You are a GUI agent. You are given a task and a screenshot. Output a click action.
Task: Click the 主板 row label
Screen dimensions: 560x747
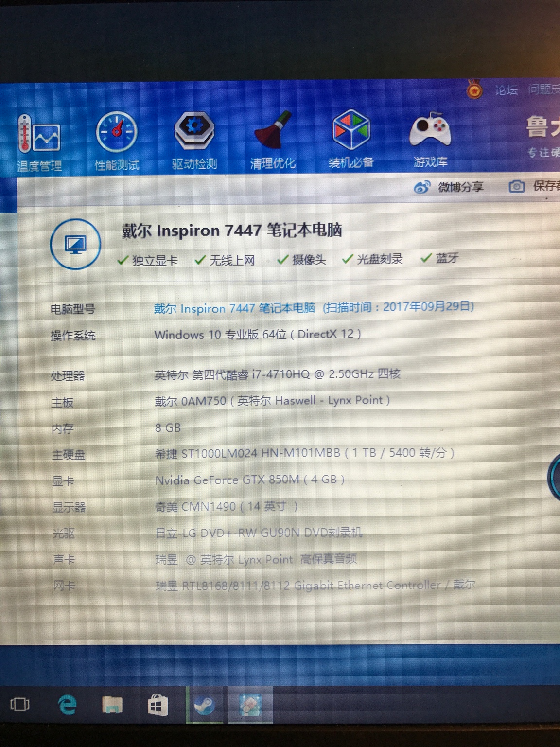click(x=62, y=402)
